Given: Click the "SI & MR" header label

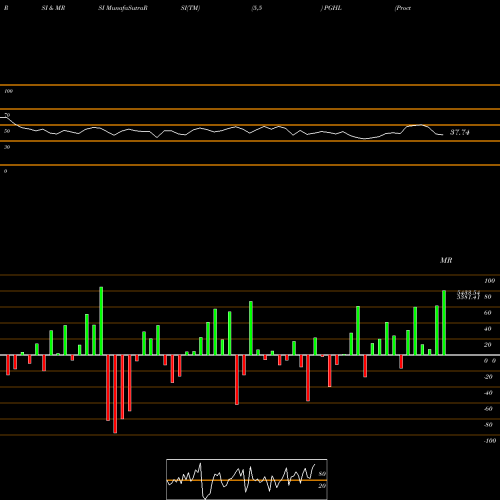Looking at the screenshot, I should tap(53, 8).
